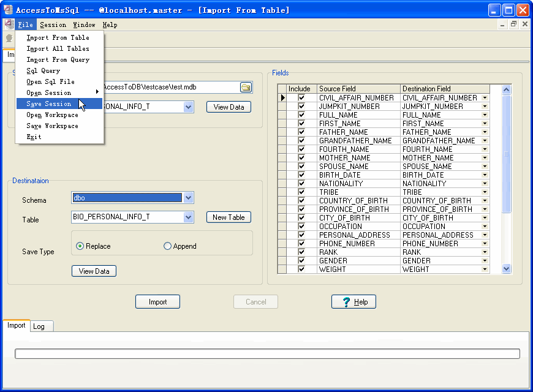Toggle Include checkbox for OCCUPATION

(x=301, y=226)
